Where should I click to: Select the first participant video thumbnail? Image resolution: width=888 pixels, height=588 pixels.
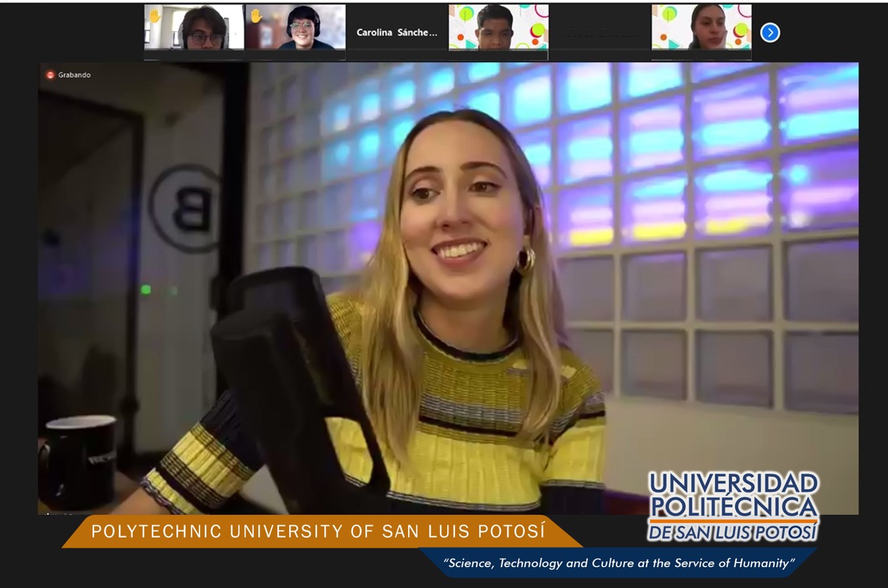194,29
